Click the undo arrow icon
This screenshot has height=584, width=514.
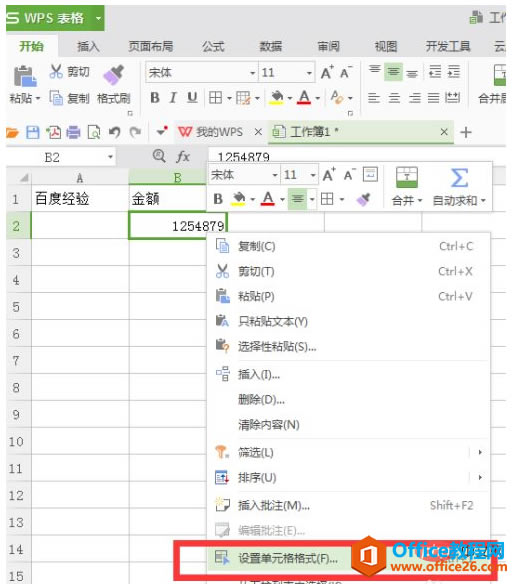click(115, 132)
